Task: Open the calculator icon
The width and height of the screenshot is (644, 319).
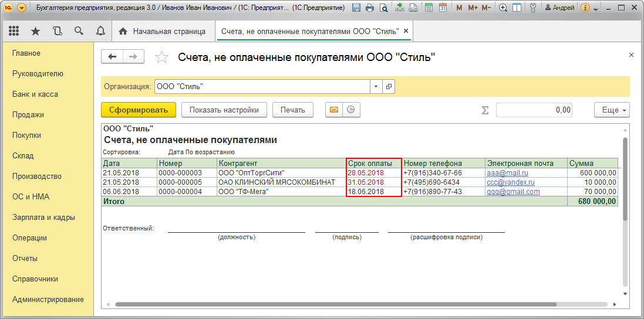Action: [x=429, y=8]
